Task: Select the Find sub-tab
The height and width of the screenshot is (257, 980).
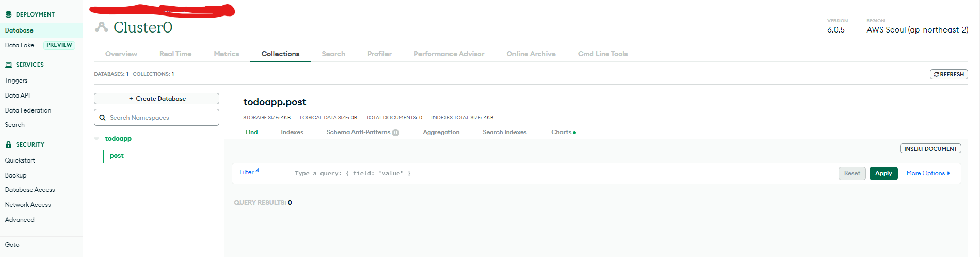Action: (252, 132)
